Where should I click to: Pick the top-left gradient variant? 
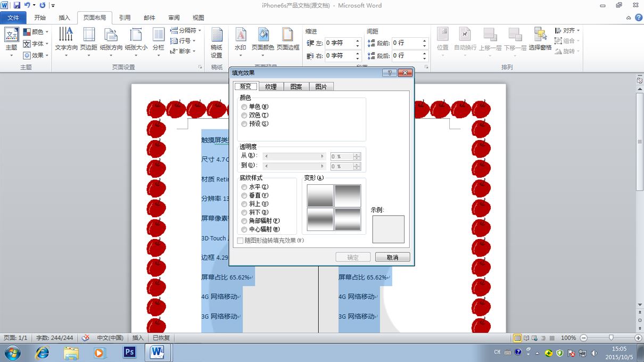click(x=320, y=195)
